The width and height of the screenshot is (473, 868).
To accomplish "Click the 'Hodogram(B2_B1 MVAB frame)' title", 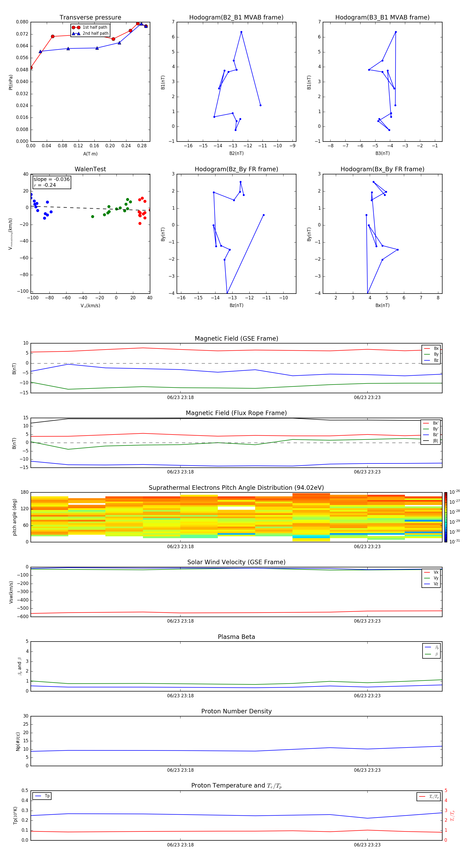I will tap(236, 17).
